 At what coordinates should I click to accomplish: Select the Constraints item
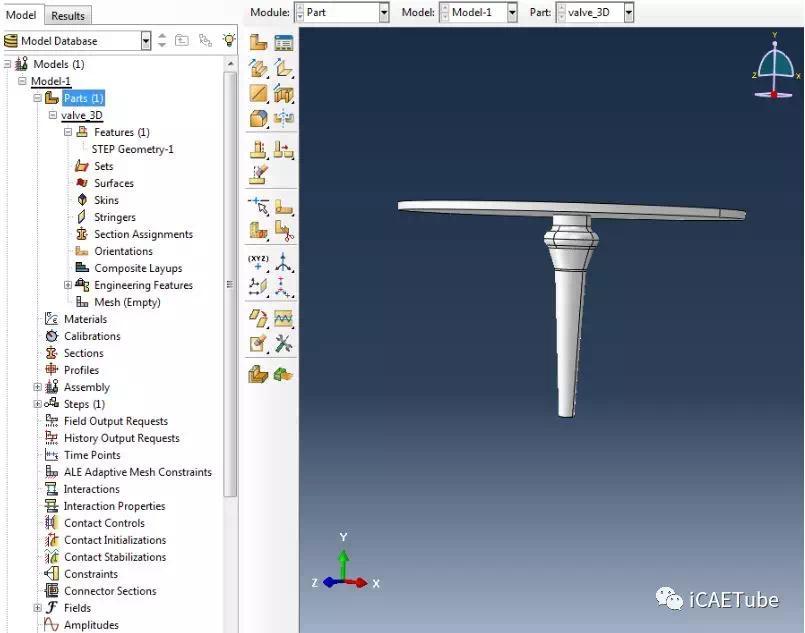pos(91,574)
